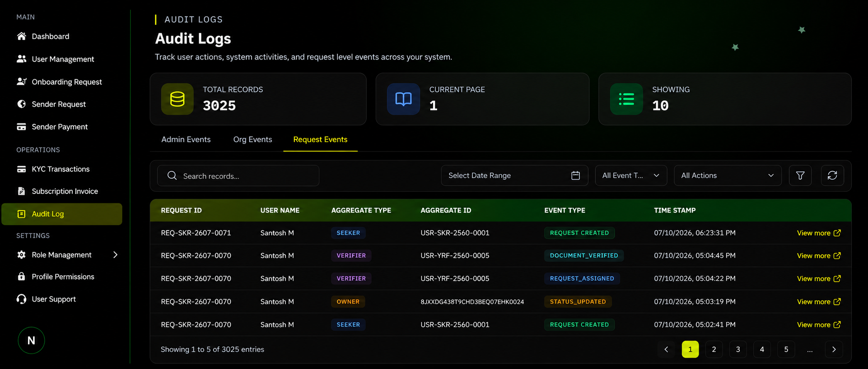Go to page 3
Image resolution: width=868 pixels, height=369 pixels.
(x=738, y=349)
